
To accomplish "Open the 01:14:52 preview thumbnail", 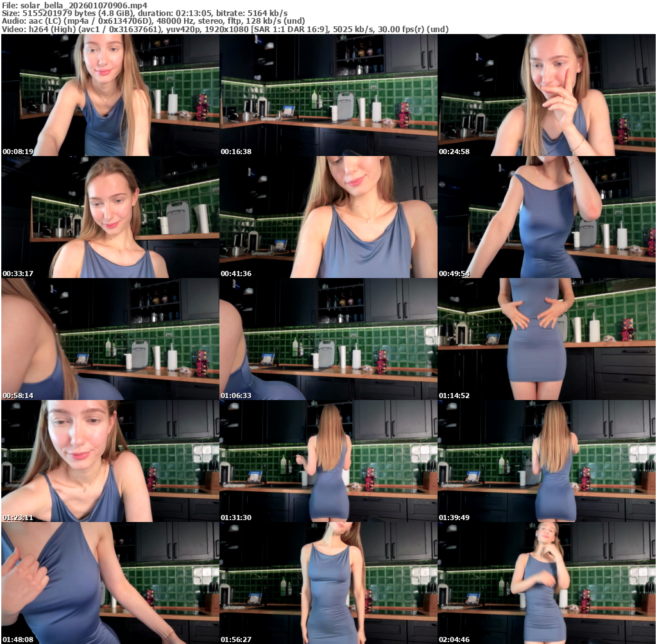I will (547, 339).
